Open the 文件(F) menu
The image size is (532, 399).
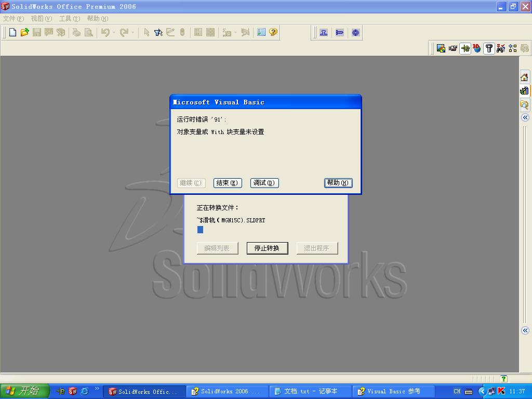[14, 19]
